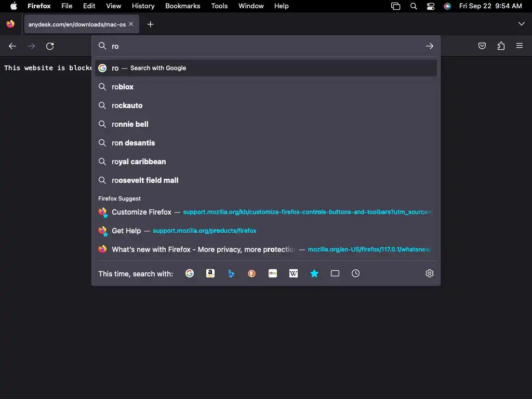Viewport: 532px width, 399px height.
Task: Open What's new with Firefox link
Action: click(266, 249)
